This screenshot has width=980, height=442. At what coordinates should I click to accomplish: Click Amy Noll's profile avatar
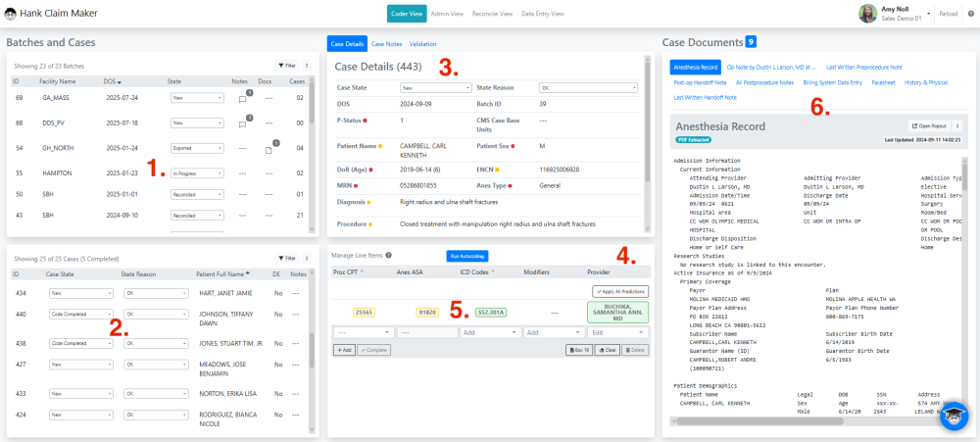tap(867, 14)
